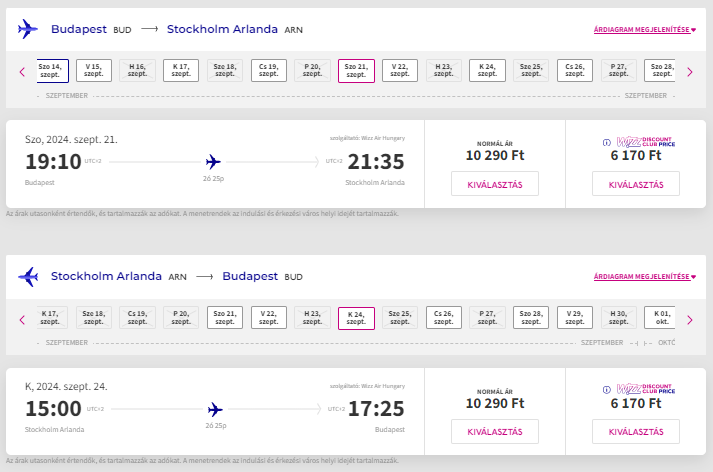
Task: Choose Wizz Discount Club price for outbound flight
Action: pyautogui.click(x=636, y=184)
